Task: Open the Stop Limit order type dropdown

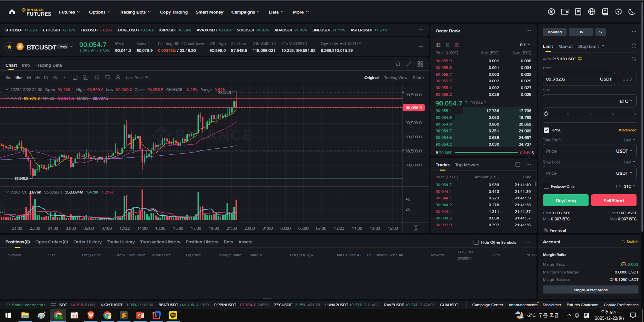Action: pos(591,46)
